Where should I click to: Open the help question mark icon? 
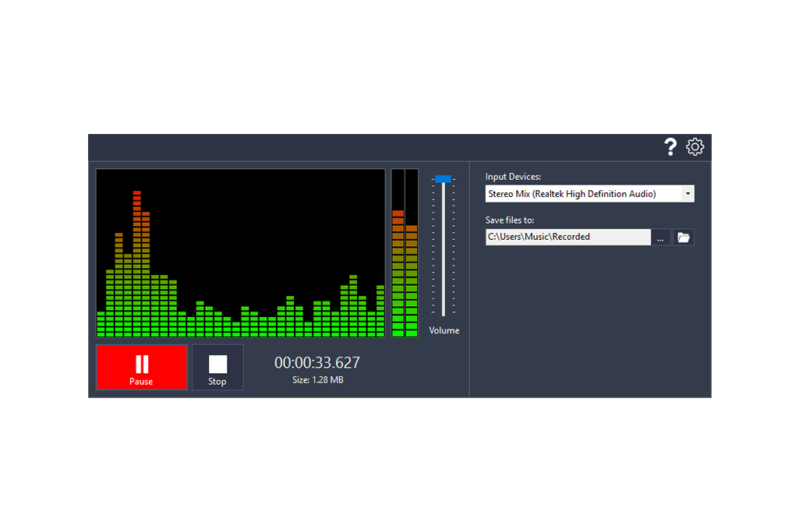670,146
